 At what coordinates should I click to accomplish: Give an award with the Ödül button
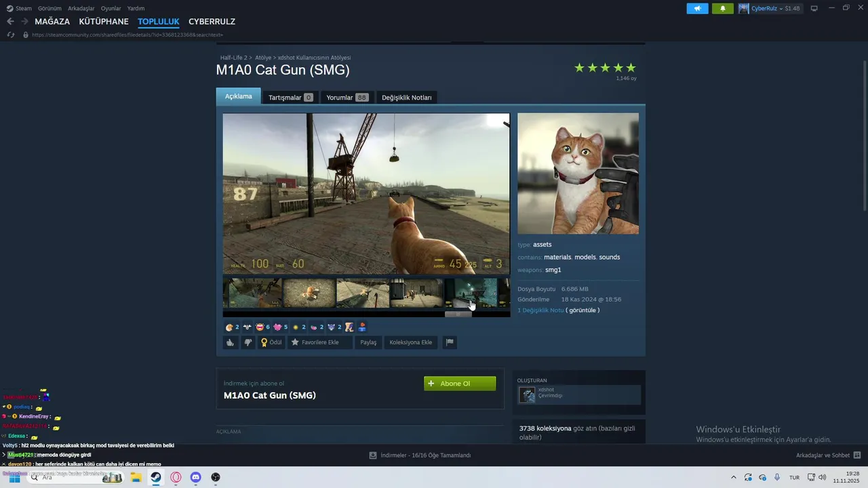(x=271, y=342)
